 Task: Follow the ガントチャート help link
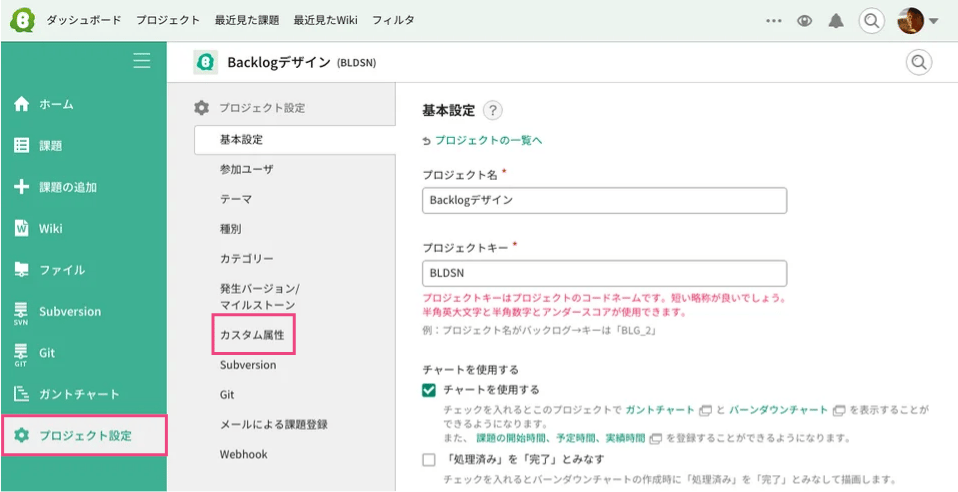point(660,410)
